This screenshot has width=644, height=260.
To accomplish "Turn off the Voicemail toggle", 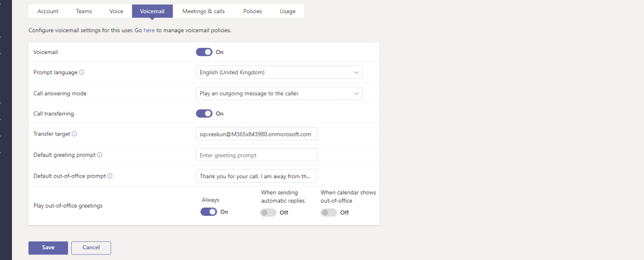I will point(204,52).
